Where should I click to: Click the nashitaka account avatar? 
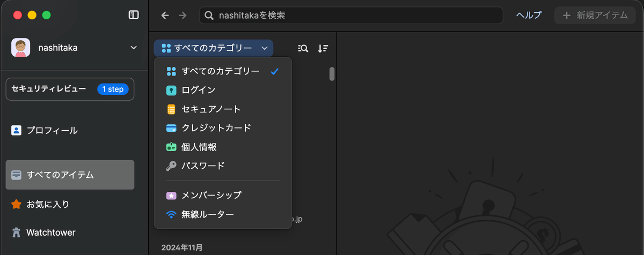20,48
